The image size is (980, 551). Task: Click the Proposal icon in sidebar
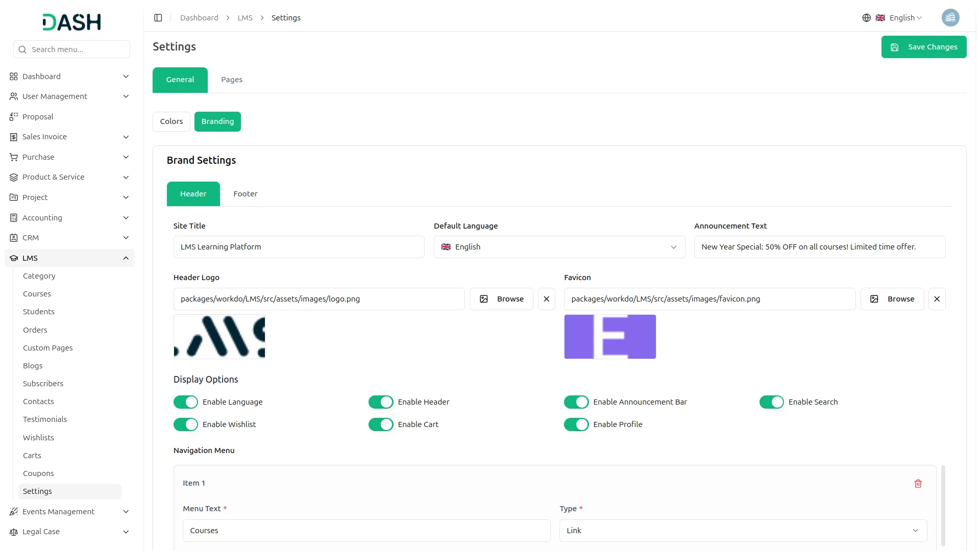[14, 117]
